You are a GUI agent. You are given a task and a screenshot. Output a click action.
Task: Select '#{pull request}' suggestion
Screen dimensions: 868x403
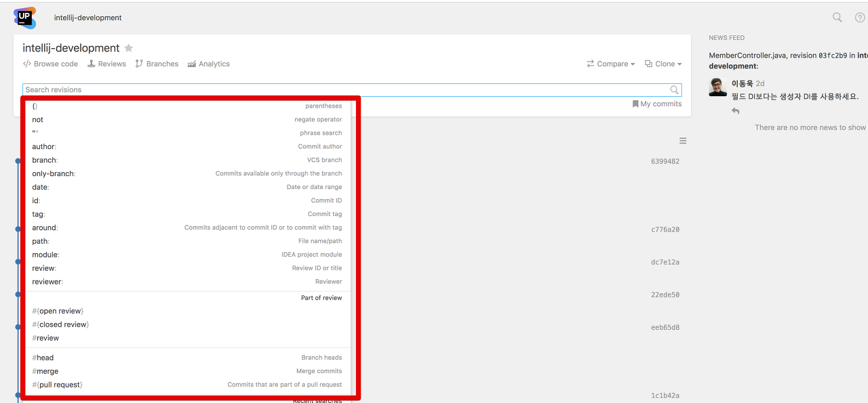187,385
